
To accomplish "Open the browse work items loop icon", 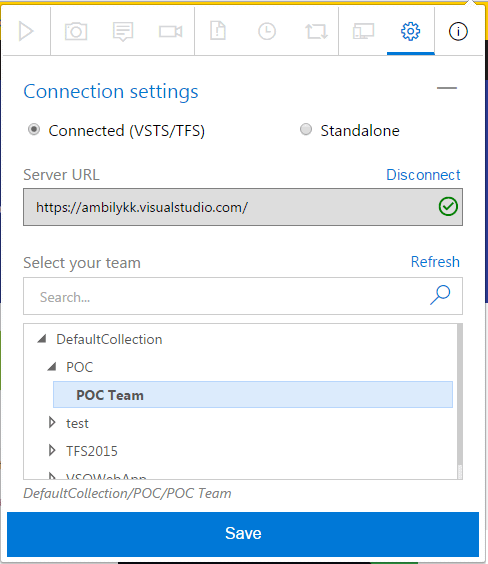I will (x=316, y=32).
